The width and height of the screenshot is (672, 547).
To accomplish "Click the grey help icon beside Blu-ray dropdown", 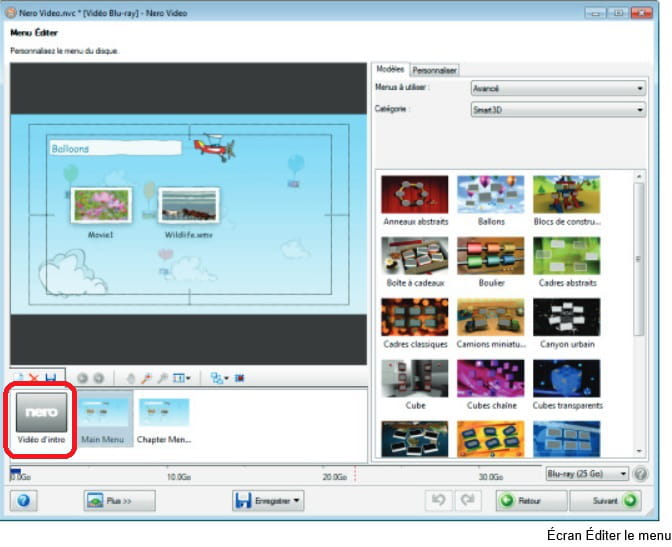I will (x=640, y=474).
